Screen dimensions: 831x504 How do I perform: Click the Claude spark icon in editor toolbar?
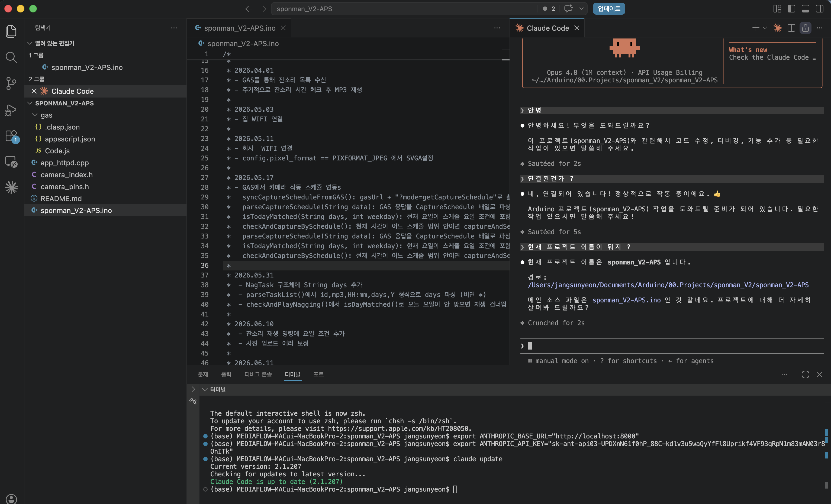pos(777,28)
